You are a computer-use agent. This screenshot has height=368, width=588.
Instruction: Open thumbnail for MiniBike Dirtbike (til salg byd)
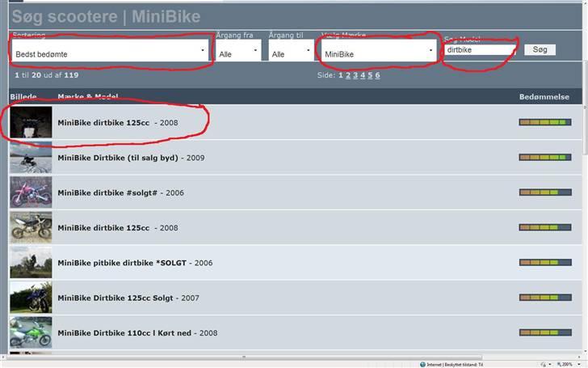(x=31, y=158)
